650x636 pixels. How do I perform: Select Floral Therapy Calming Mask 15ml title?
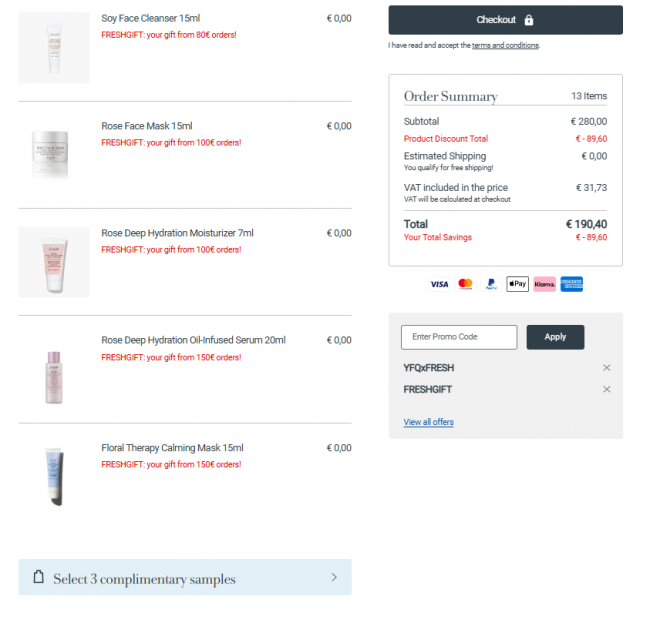coord(172,448)
